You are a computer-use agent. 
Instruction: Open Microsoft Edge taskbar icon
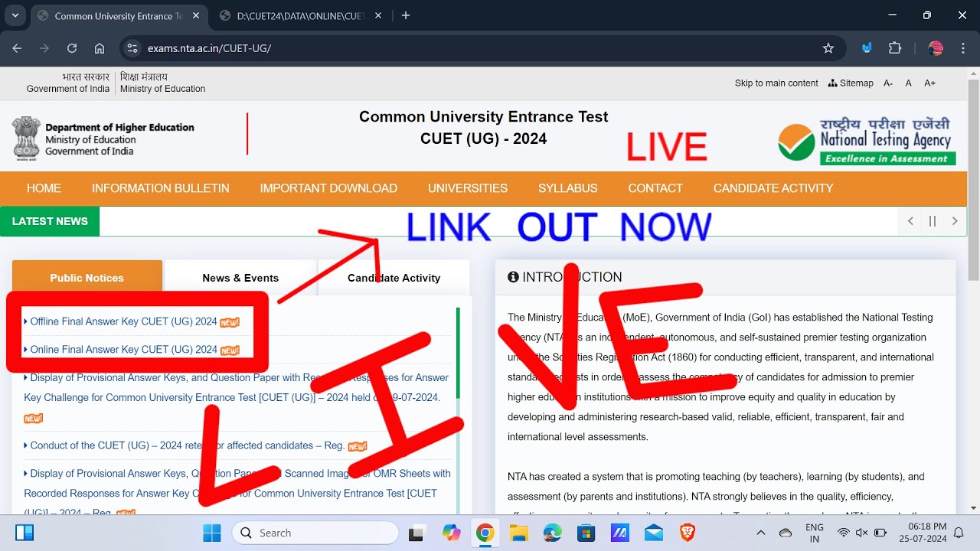553,533
